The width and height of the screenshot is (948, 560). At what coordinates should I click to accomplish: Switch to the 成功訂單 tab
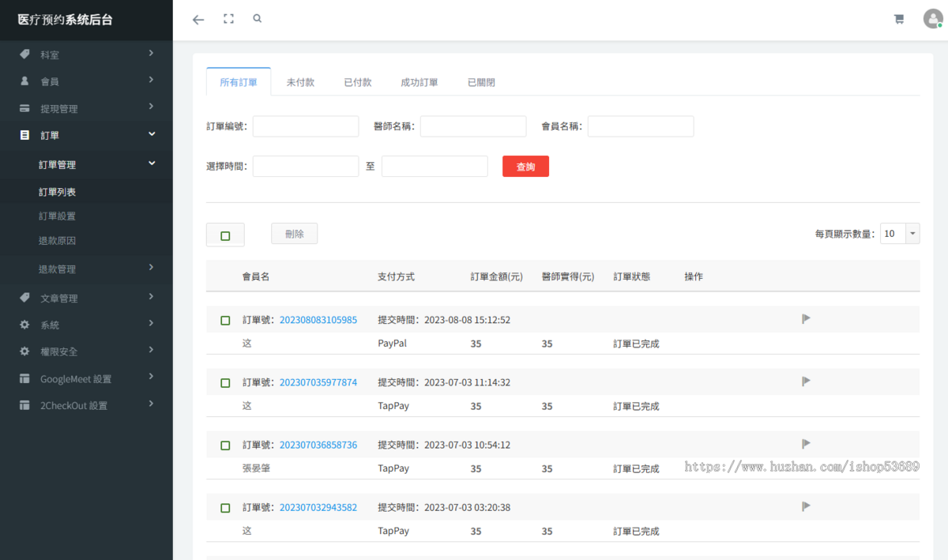point(419,82)
